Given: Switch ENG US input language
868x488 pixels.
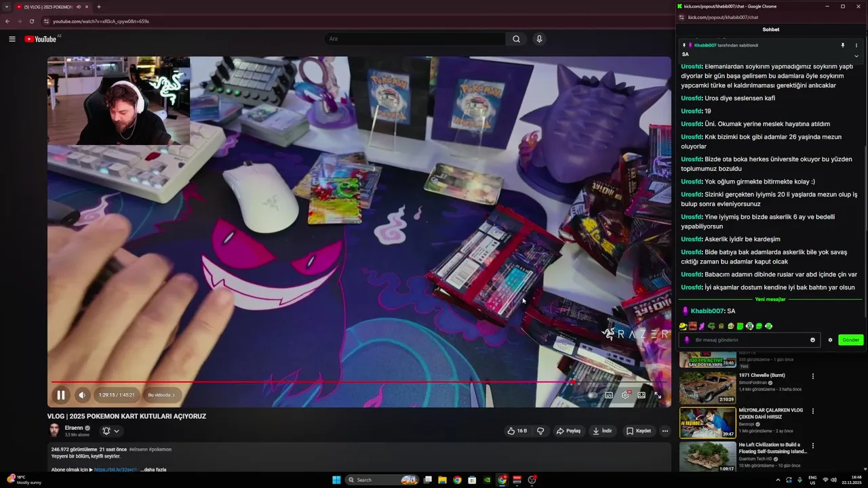Looking at the screenshot, I should [x=812, y=480].
